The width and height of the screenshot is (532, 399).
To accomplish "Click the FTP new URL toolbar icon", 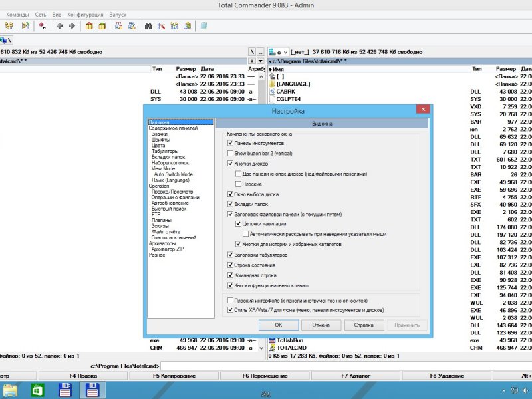I will point(132,26).
